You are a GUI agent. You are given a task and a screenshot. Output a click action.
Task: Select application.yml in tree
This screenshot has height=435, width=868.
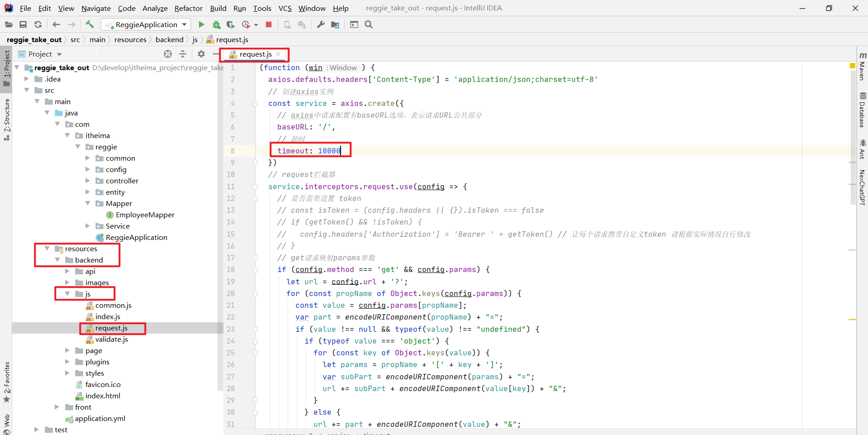click(x=100, y=418)
